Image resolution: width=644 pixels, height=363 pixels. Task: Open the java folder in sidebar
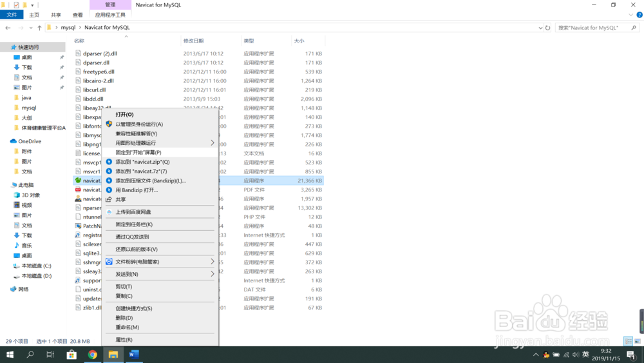(x=26, y=98)
